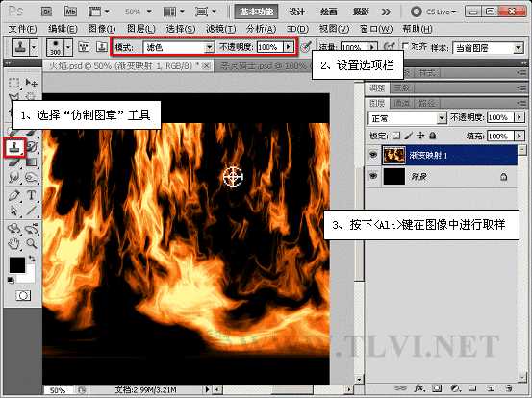Image resolution: width=532 pixels, height=398 pixels.
Task: Select the 3D Camera Rotate tool
Action: coord(32,228)
